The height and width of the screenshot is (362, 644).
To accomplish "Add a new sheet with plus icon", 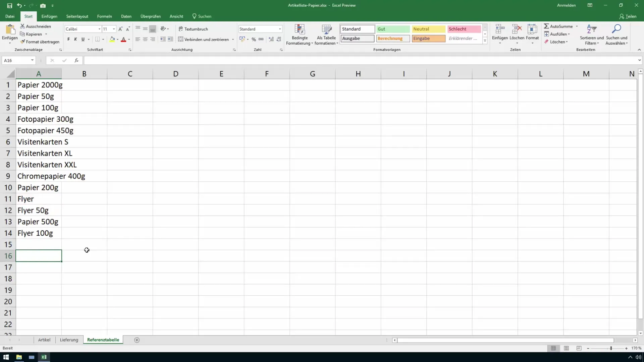I will tap(137, 340).
